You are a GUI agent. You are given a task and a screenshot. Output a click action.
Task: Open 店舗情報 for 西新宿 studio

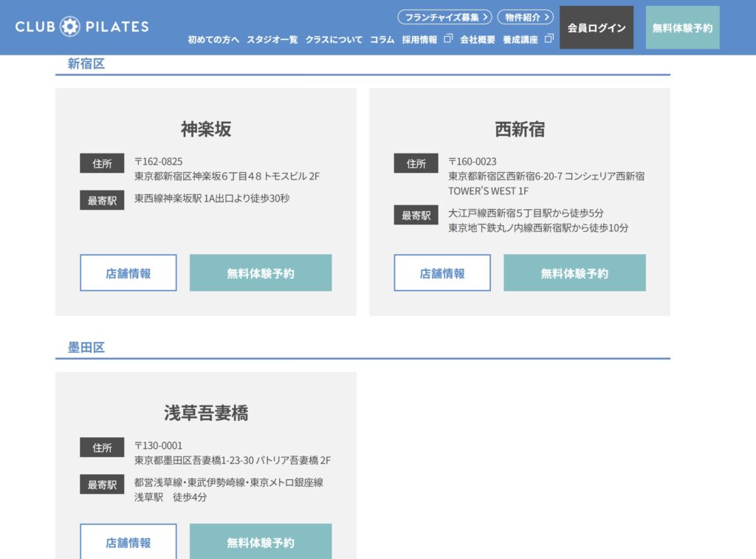pos(442,273)
